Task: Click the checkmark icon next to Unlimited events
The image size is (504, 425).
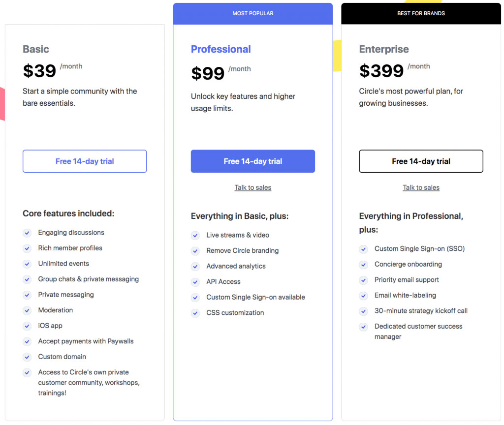Action: click(x=27, y=264)
